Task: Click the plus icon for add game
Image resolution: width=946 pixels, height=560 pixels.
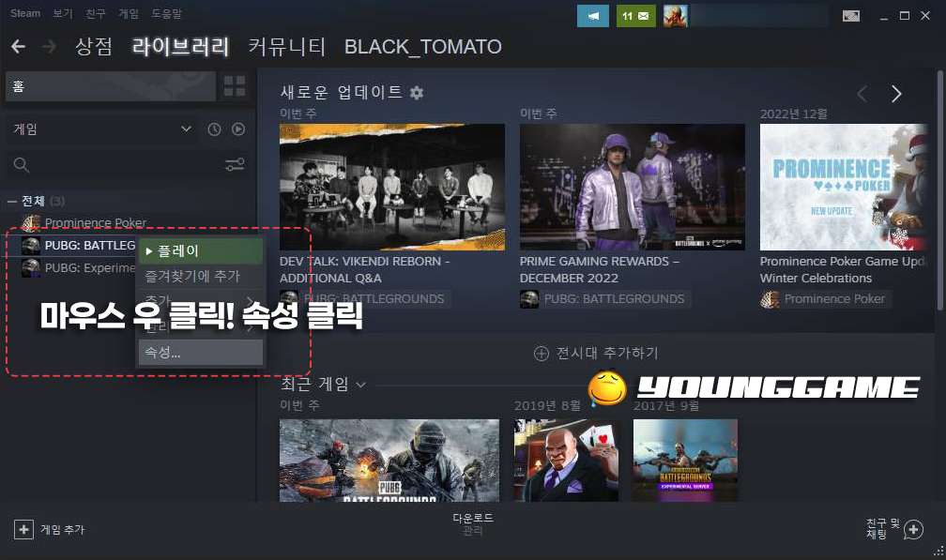Action: (x=23, y=529)
